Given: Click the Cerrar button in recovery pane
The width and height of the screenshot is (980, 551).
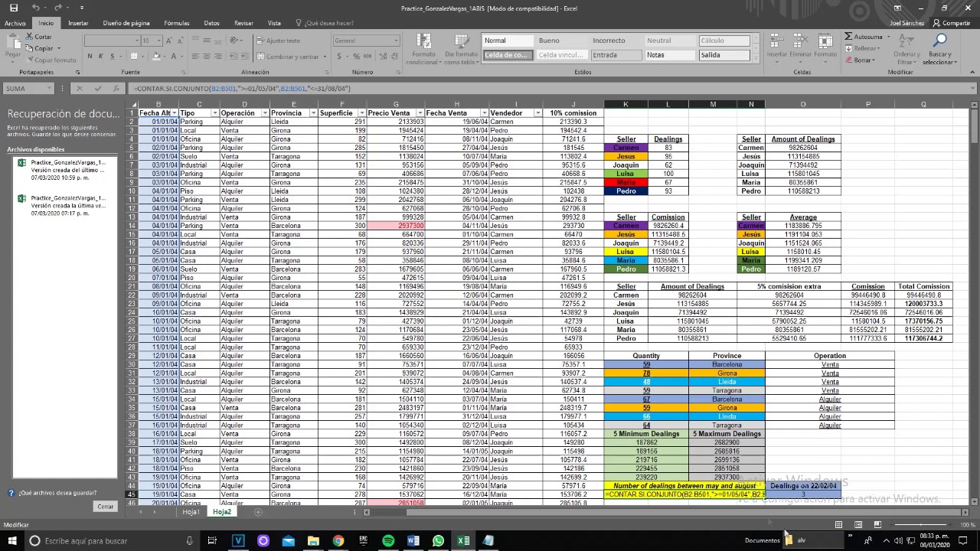Looking at the screenshot, I should click(x=105, y=506).
